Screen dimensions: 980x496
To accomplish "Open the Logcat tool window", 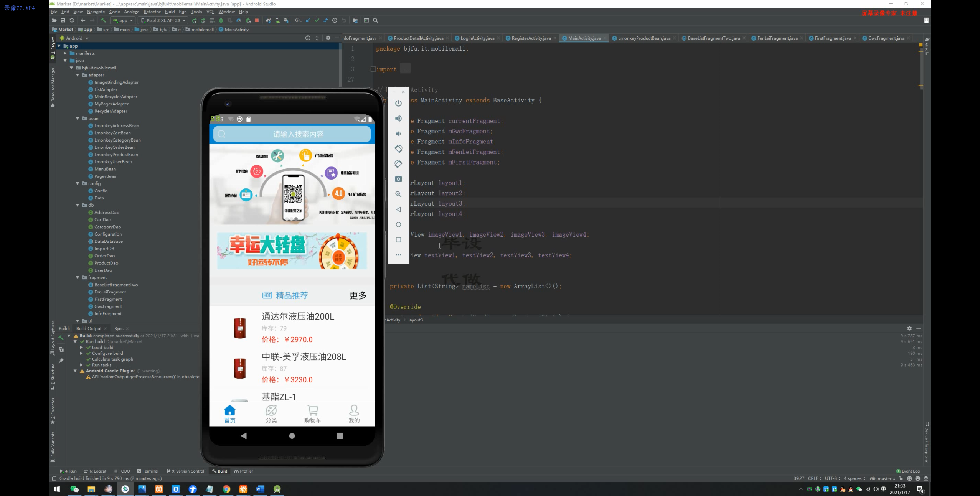I will pyautogui.click(x=96, y=471).
